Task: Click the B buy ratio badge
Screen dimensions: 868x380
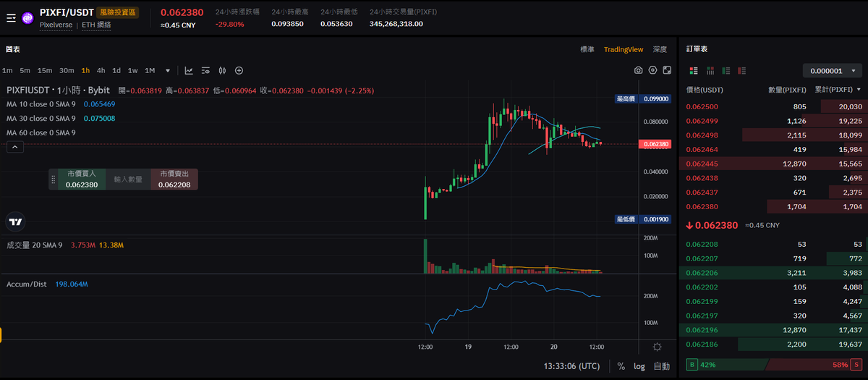Action: point(692,366)
